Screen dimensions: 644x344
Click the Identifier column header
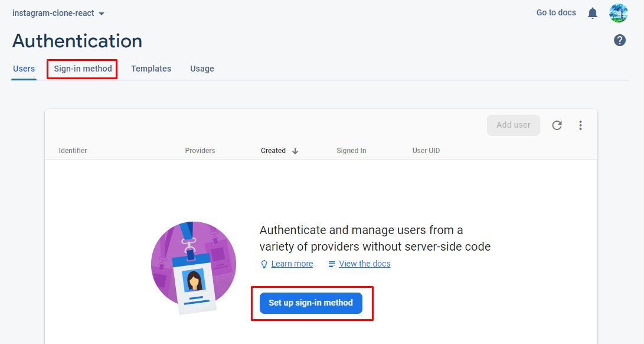click(x=73, y=151)
